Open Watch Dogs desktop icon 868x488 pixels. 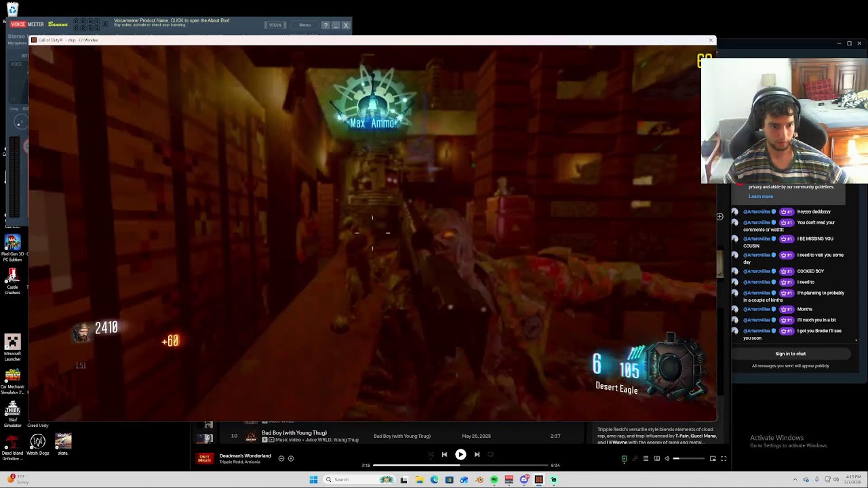tap(37, 445)
